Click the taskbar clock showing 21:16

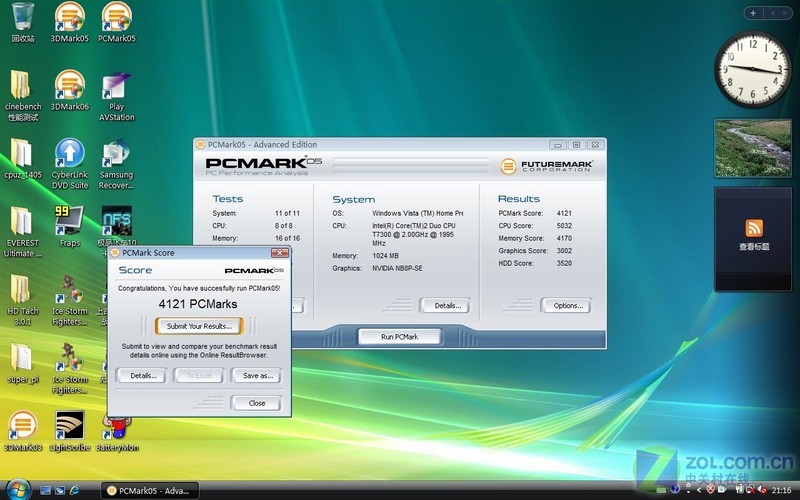[x=782, y=490]
